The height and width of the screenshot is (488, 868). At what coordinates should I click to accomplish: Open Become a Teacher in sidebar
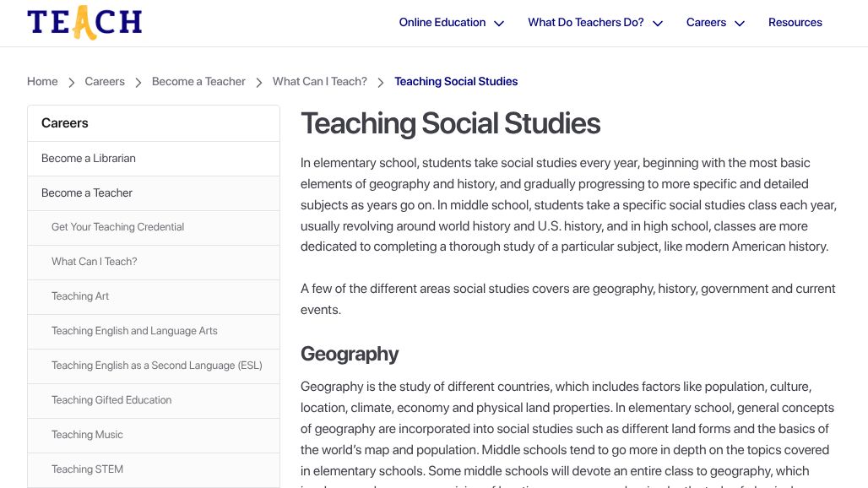pos(154,193)
